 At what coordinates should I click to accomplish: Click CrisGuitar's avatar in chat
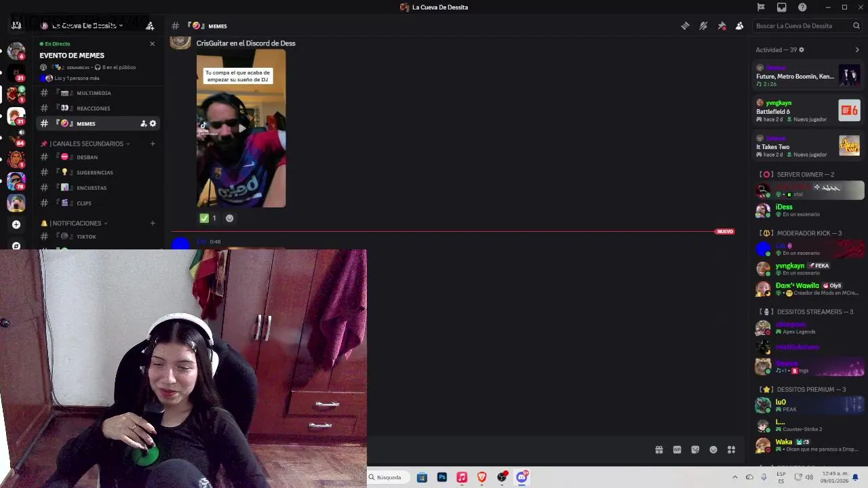tap(180, 41)
